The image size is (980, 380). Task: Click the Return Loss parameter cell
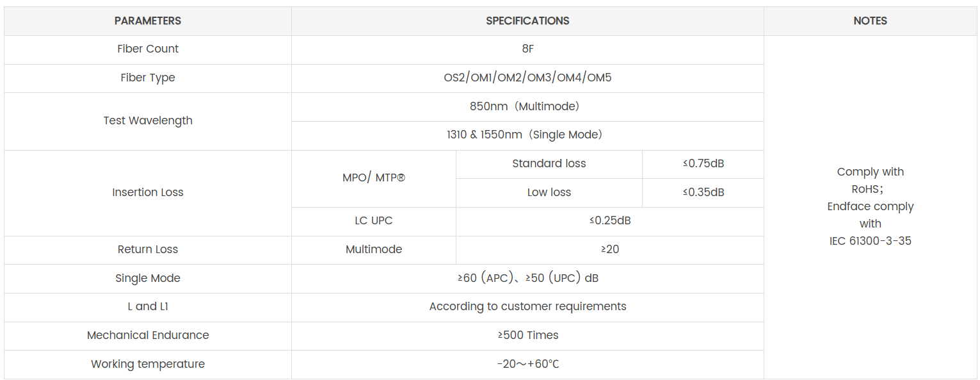point(148,250)
